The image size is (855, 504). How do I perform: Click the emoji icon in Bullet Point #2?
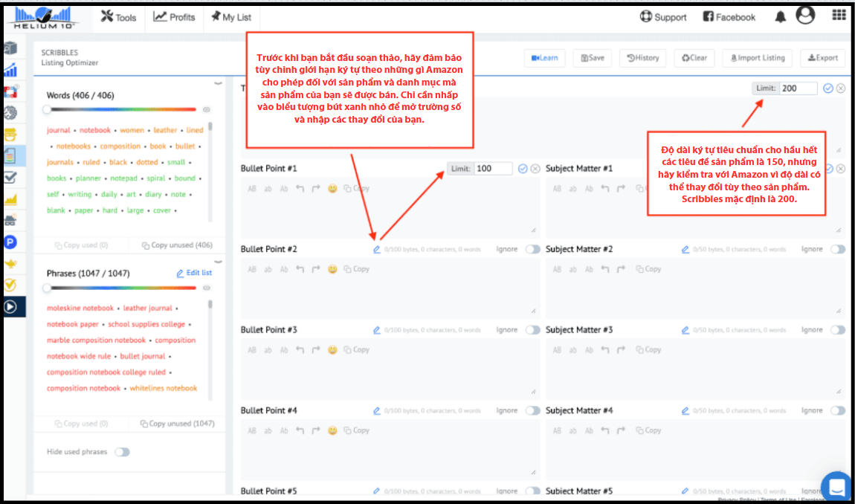pyautogui.click(x=332, y=269)
